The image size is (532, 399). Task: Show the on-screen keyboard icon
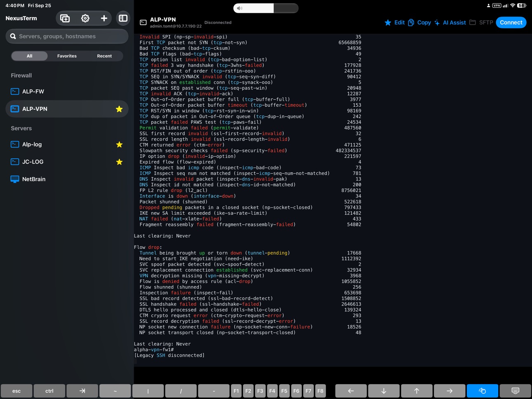pyautogui.click(x=515, y=391)
